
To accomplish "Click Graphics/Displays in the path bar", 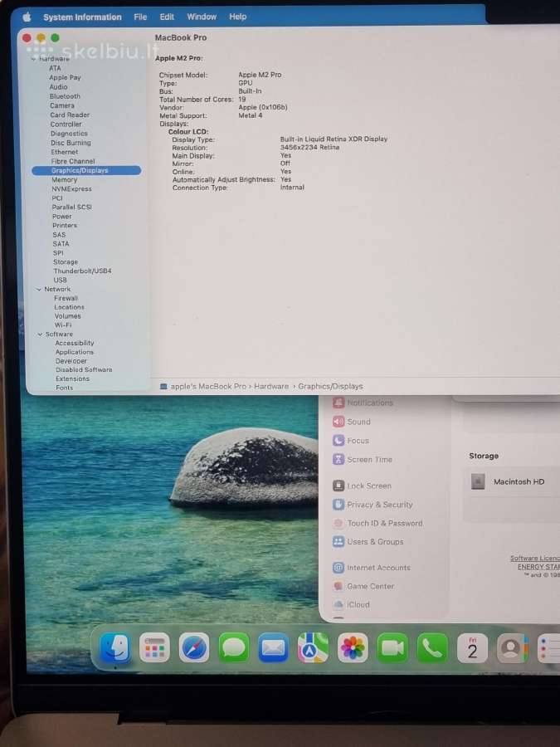I will point(330,386).
